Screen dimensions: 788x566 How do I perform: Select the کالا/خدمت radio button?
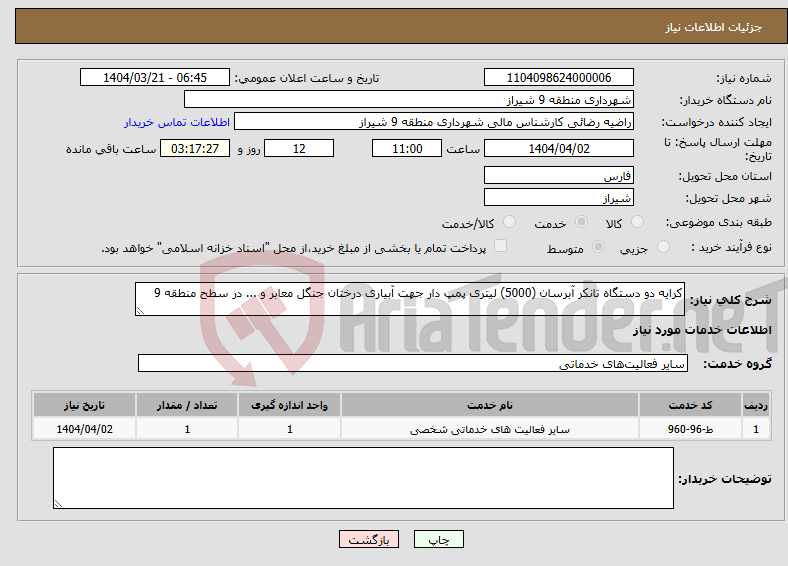(509, 222)
